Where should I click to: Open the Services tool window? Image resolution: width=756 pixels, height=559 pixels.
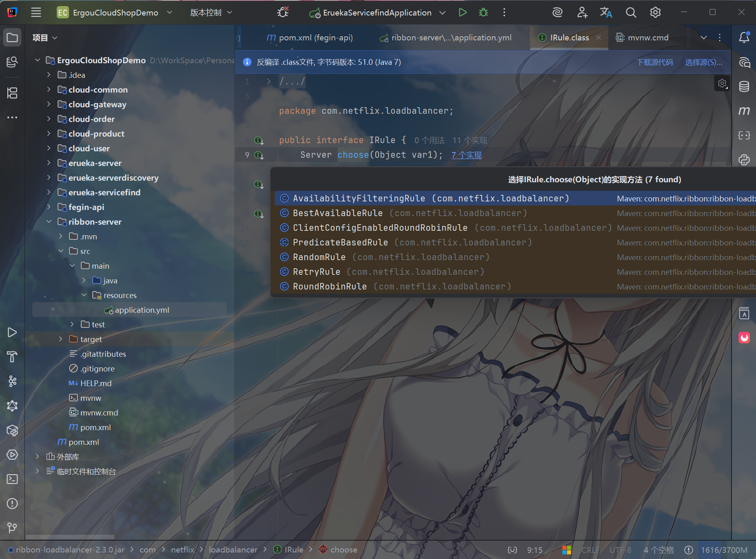pyautogui.click(x=12, y=455)
